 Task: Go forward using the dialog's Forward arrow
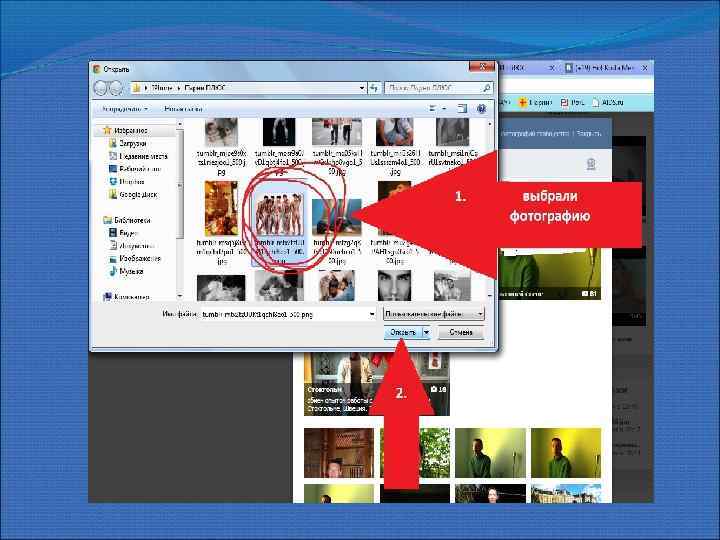point(117,87)
